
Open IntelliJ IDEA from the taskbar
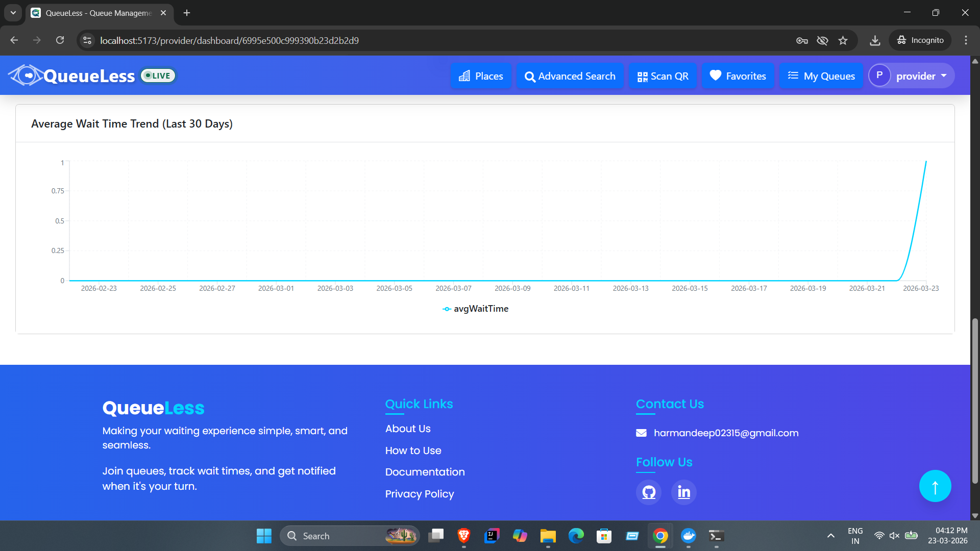(x=492, y=536)
